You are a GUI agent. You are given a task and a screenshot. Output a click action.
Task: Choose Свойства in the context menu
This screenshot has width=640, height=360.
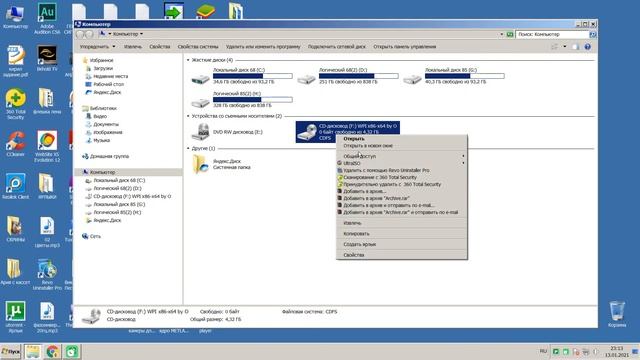[x=402, y=255]
